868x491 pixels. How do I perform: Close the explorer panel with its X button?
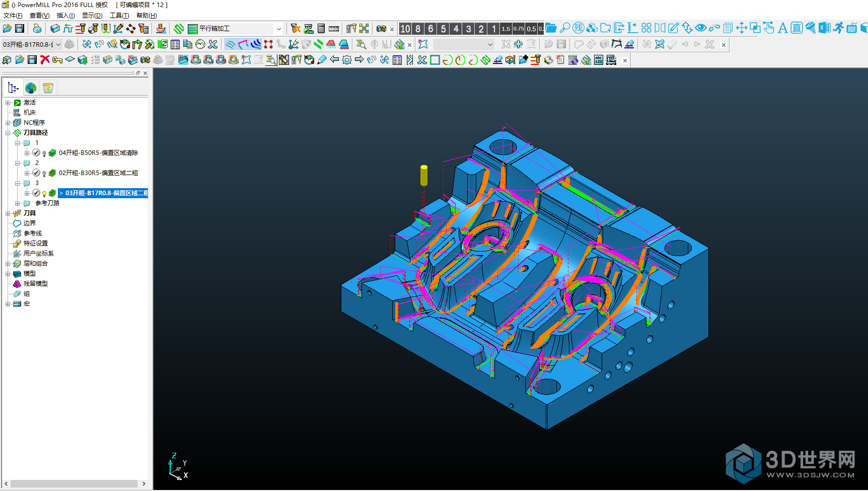coord(145,73)
